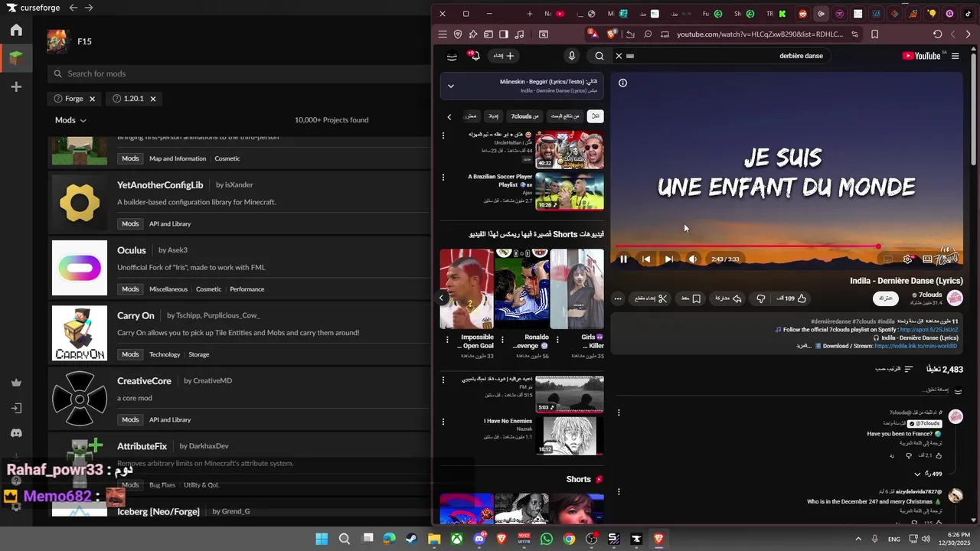980x551 pixels.
Task: Click the Storage tag on Carry On
Action: click(x=198, y=354)
